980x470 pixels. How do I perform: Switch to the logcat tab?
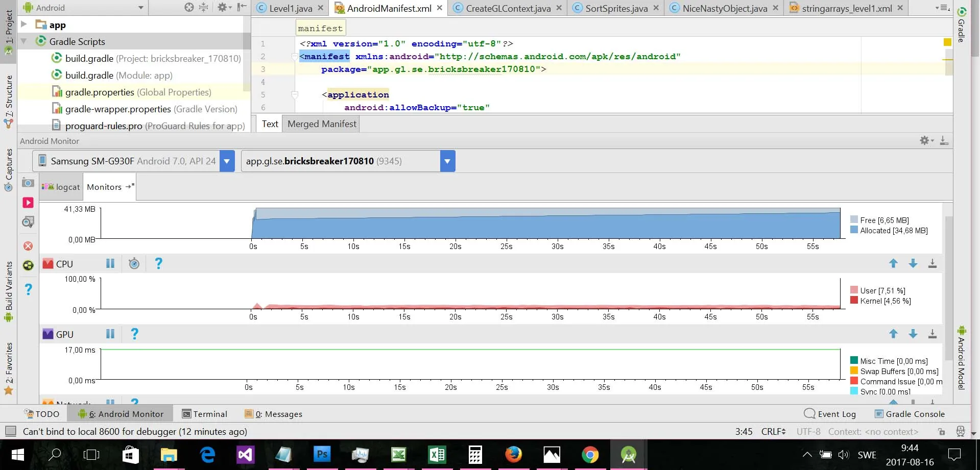point(61,187)
